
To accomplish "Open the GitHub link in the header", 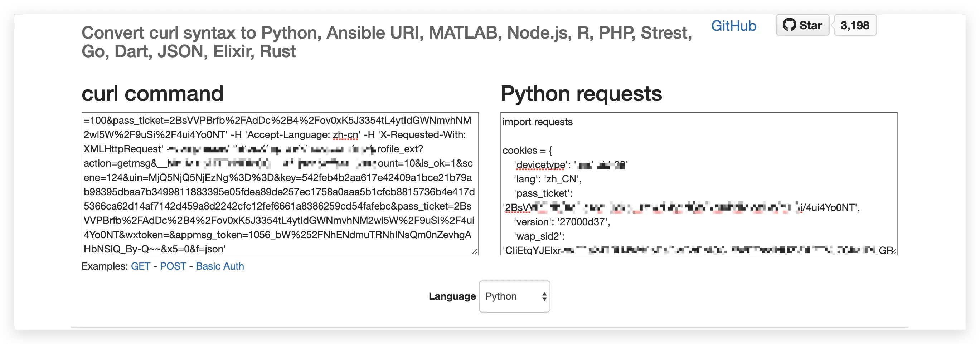I will click(x=733, y=26).
